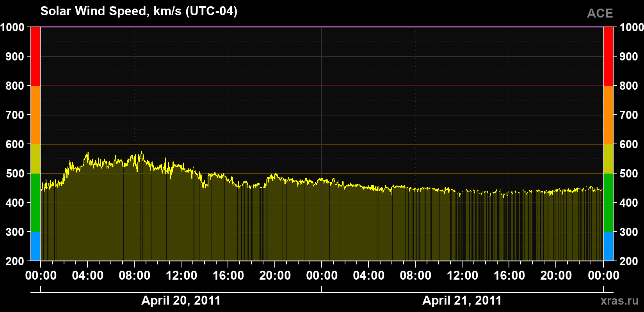Click the green band on the right color scale

coord(608,203)
